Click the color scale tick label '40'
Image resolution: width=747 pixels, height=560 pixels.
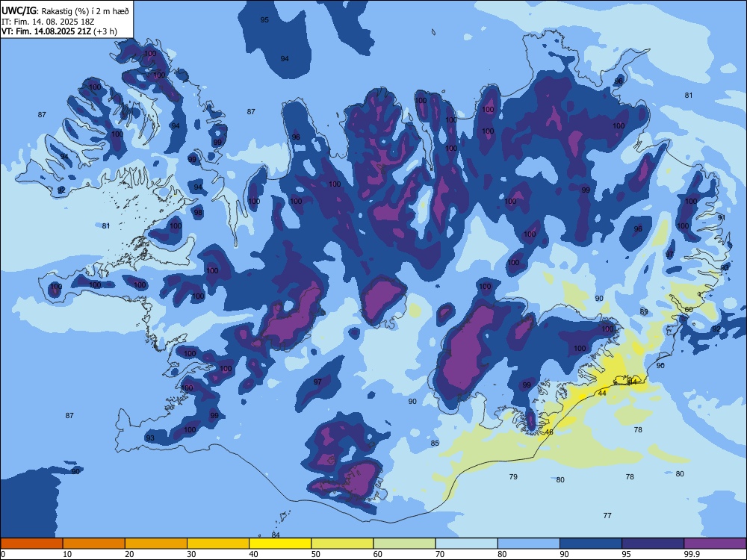click(253, 554)
